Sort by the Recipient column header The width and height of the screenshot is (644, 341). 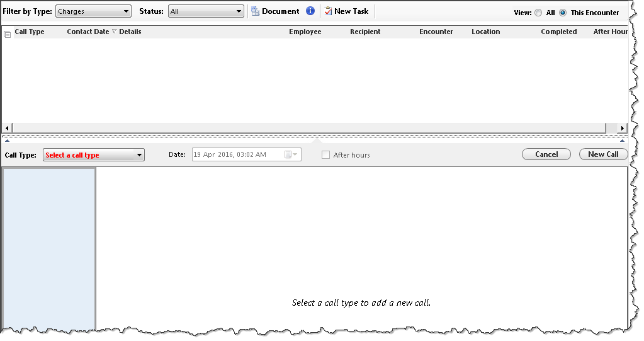pyautogui.click(x=365, y=32)
